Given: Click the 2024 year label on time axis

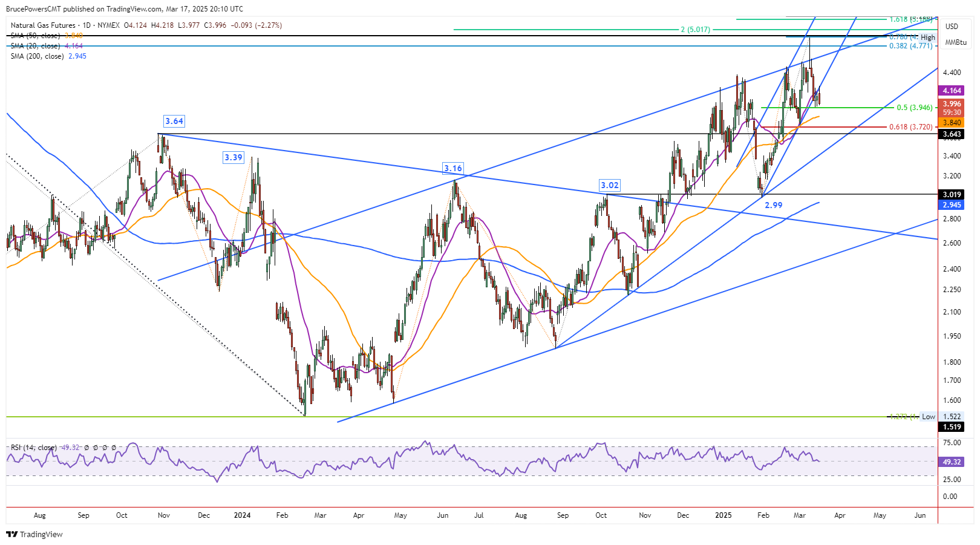Looking at the screenshot, I should tap(242, 515).
